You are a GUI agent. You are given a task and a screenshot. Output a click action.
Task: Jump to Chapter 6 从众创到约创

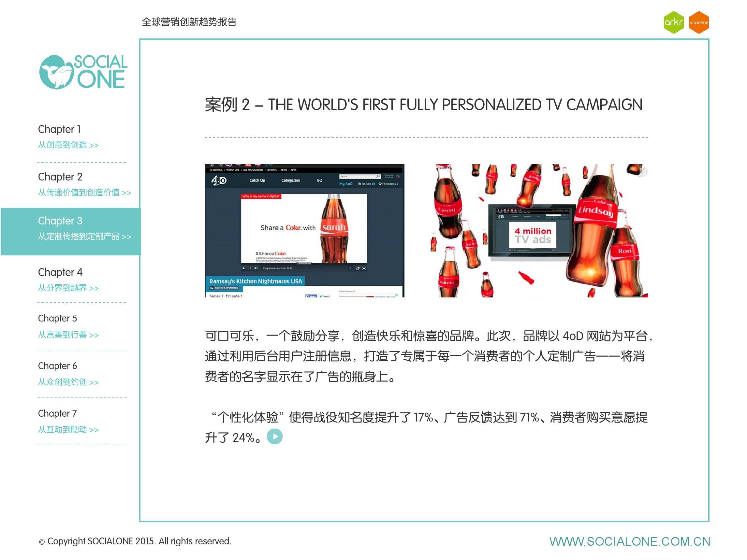coord(68,382)
